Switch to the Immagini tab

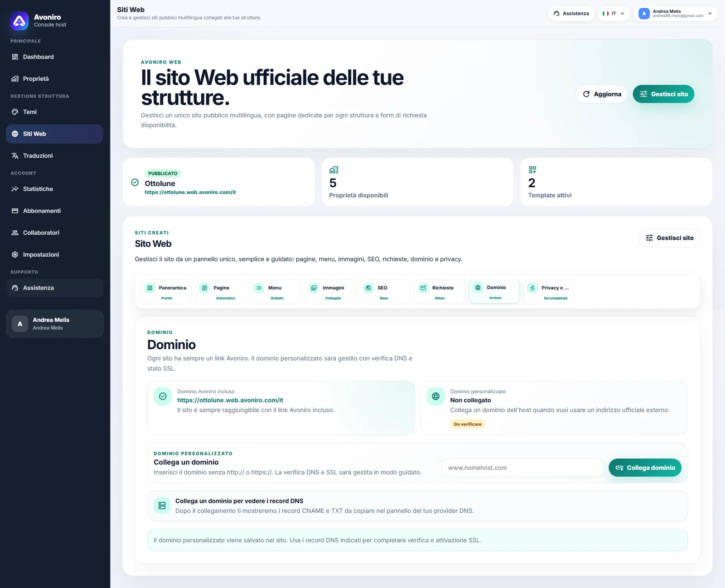(330, 292)
